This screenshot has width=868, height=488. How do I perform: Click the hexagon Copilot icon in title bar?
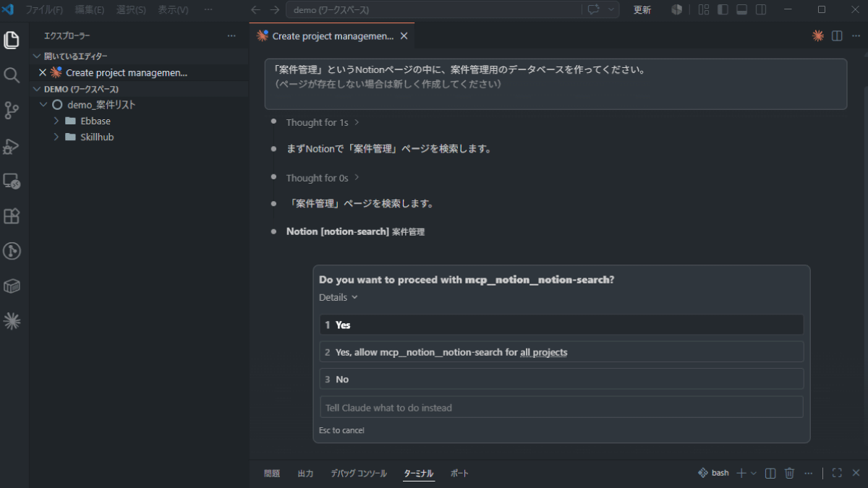click(677, 9)
